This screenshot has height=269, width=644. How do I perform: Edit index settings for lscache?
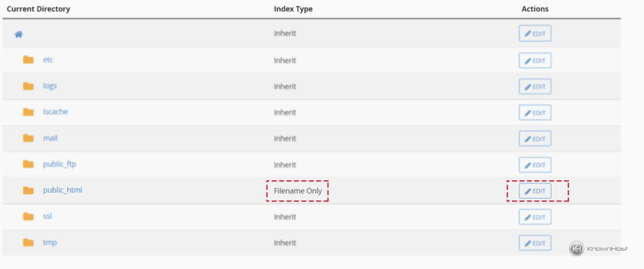pos(535,113)
